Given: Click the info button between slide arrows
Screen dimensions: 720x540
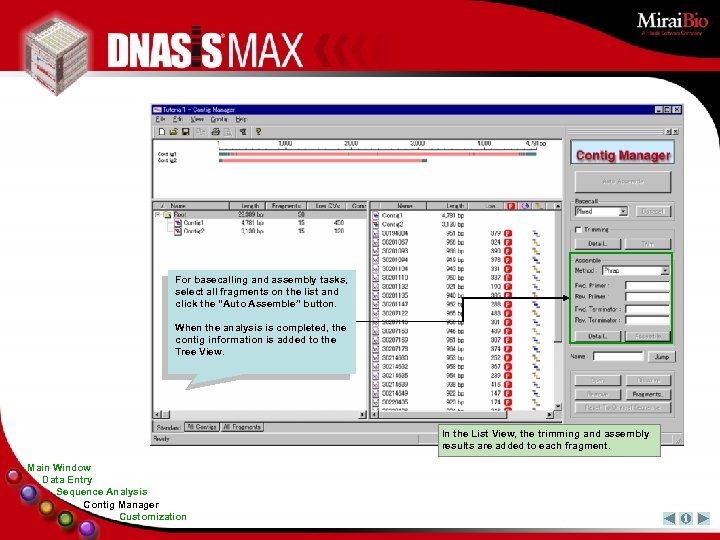Looking at the screenshot, I should coord(686,518).
